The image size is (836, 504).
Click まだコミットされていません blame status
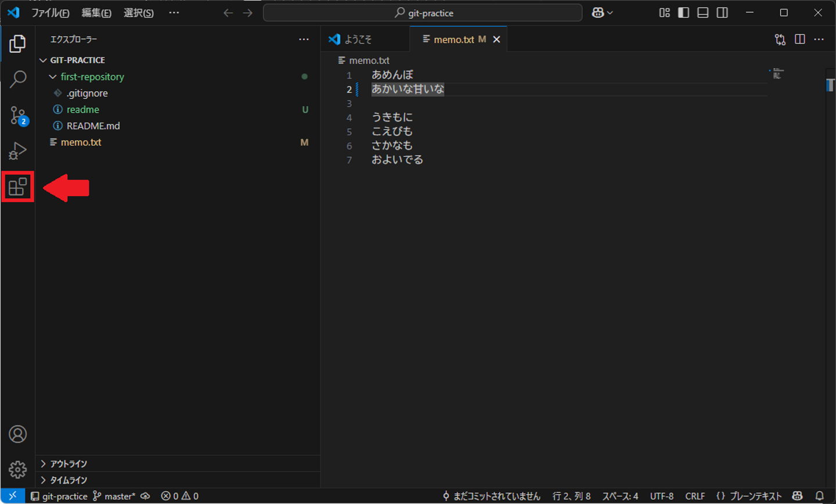click(492, 496)
